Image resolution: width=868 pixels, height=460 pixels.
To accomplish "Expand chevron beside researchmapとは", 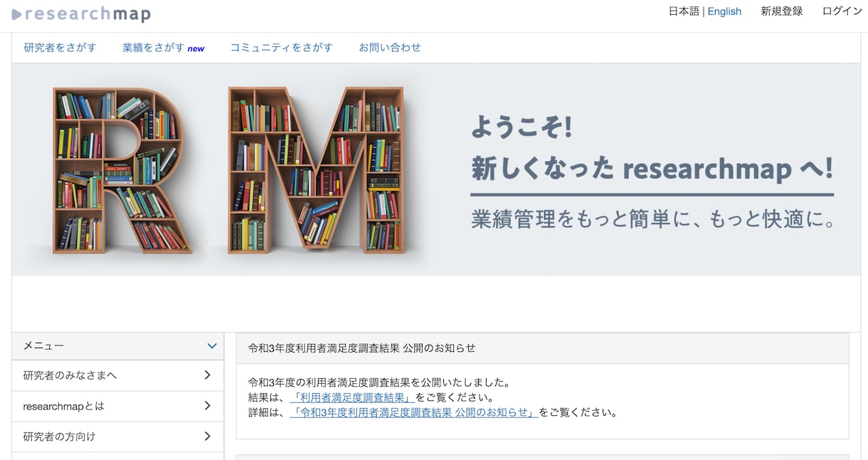I will (x=207, y=406).
